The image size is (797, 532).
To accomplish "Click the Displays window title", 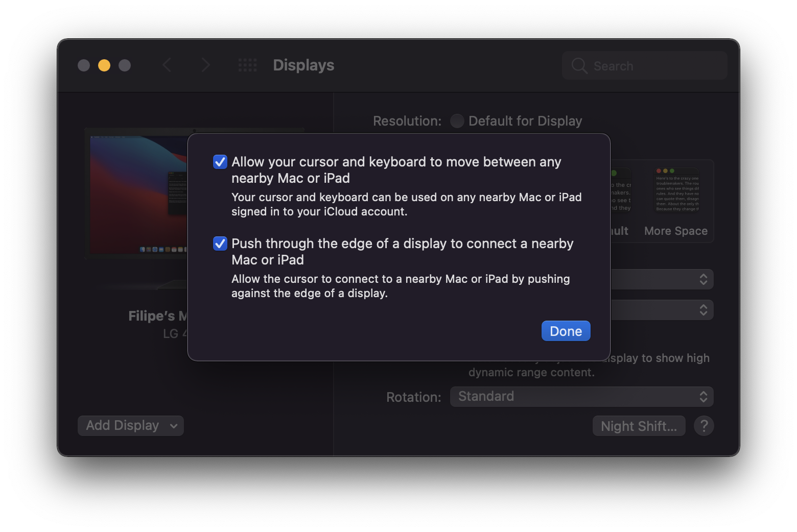I will 303,65.
